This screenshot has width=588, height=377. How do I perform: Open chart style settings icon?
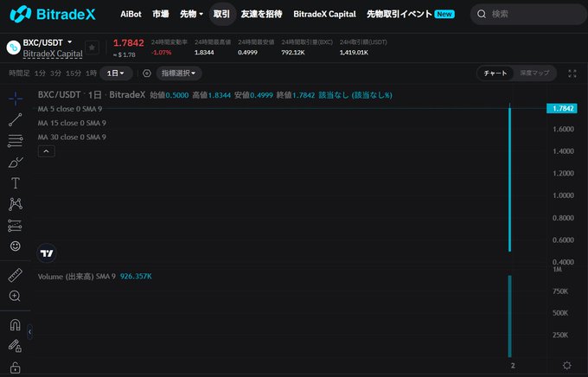(x=147, y=73)
